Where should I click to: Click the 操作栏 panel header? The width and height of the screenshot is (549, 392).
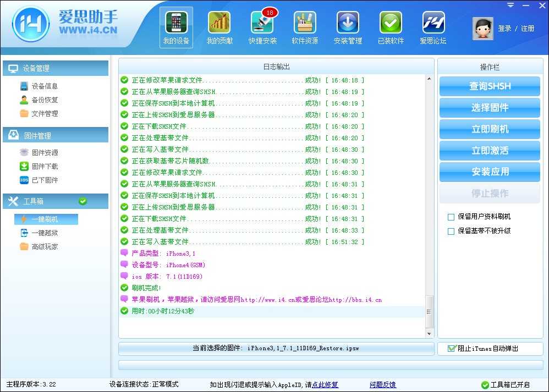point(490,67)
